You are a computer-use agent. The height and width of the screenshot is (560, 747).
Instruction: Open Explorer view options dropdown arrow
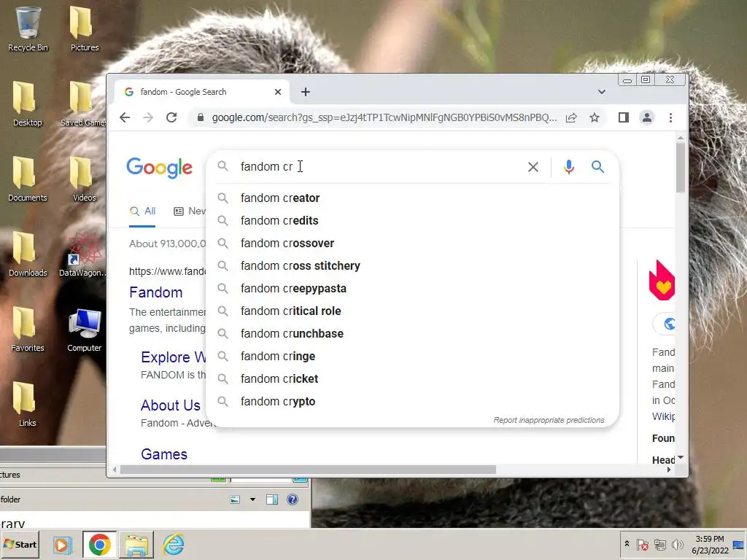pyautogui.click(x=252, y=499)
